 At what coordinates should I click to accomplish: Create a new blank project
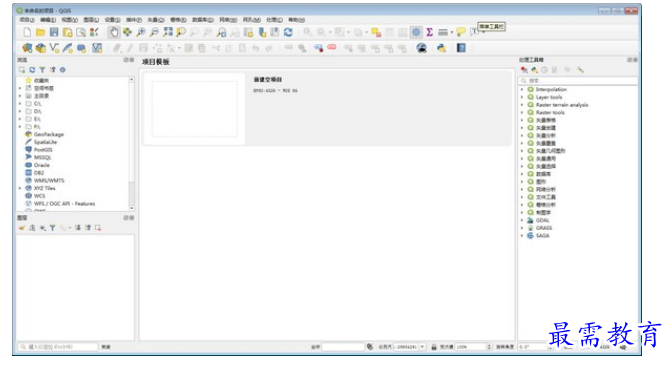pos(27,32)
